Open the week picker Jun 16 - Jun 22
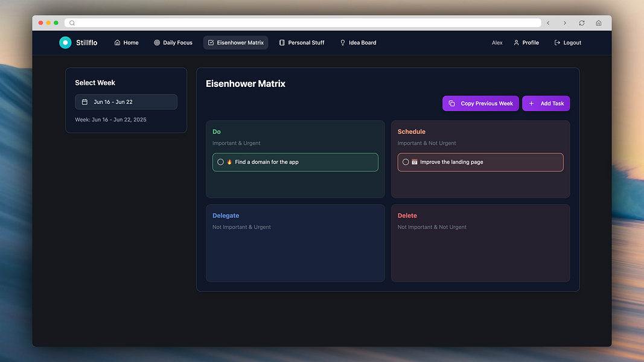Viewport: 644px width, 362px height. [126, 102]
